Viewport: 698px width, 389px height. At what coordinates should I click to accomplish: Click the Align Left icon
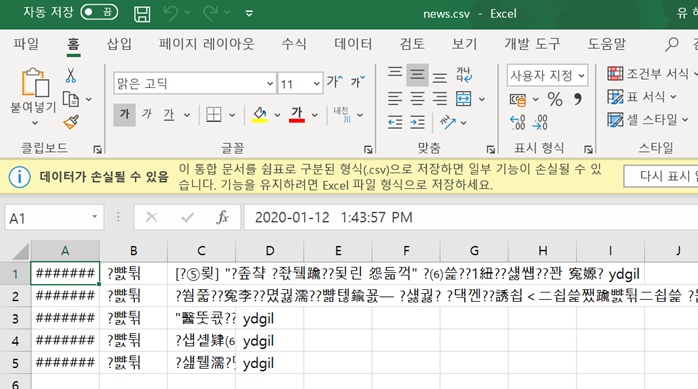(395, 98)
